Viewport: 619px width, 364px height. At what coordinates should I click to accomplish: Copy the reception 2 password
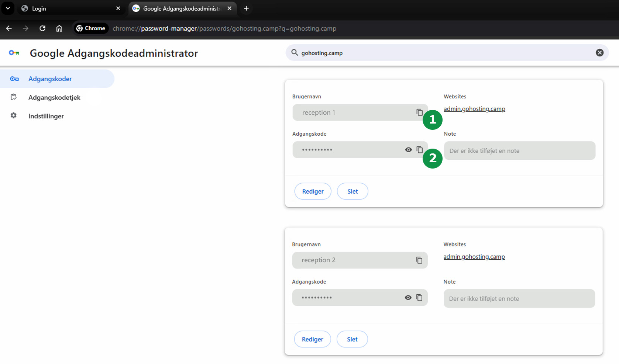click(x=419, y=297)
